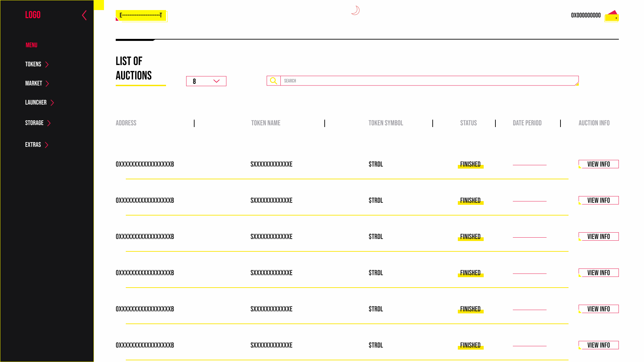Image resolution: width=644 pixels, height=362 pixels.
Task: Open the Launcher menu item
Action: 36,103
